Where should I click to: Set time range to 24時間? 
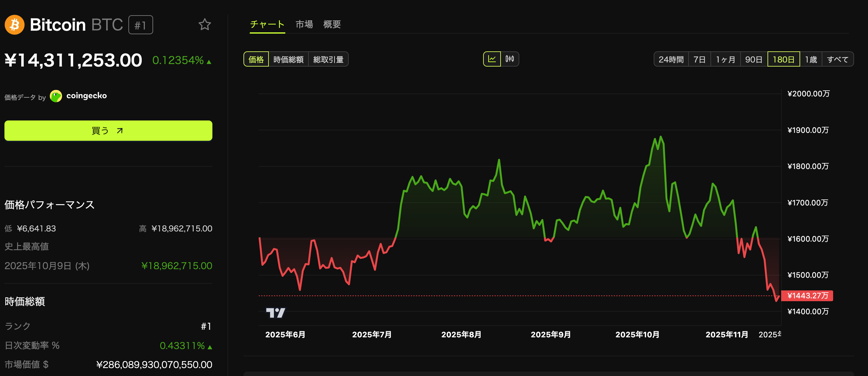pos(670,59)
